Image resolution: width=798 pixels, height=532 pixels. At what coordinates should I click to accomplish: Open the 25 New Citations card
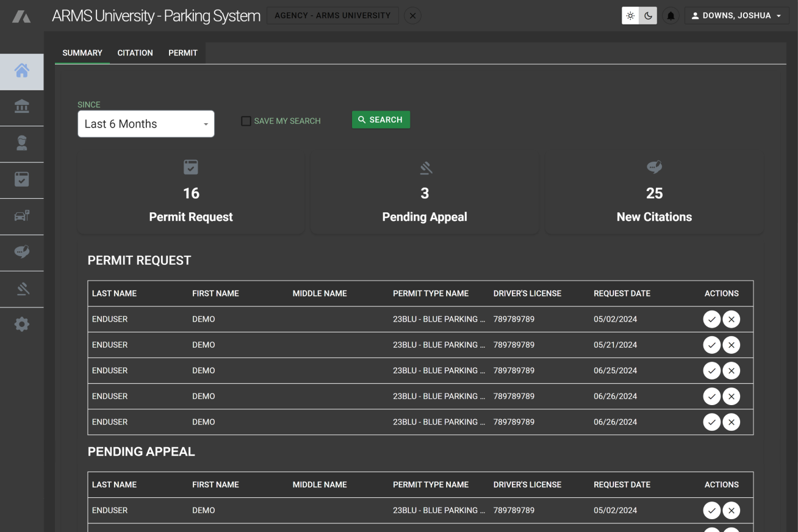[654, 193]
